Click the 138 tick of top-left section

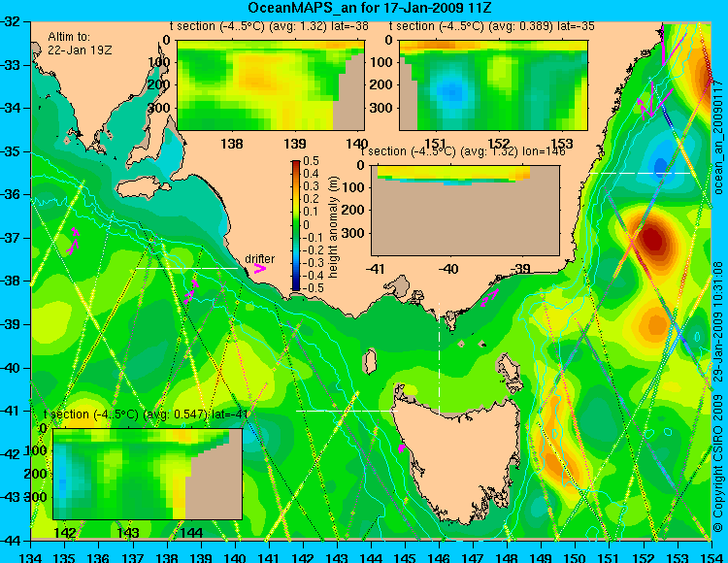tap(232, 144)
